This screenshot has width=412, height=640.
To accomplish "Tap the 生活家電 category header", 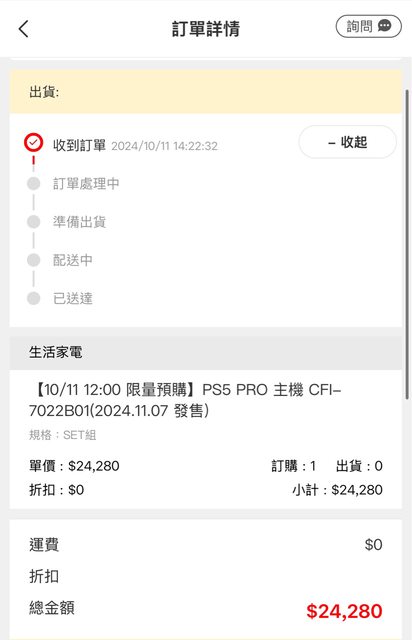I will pyautogui.click(x=206, y=353).
